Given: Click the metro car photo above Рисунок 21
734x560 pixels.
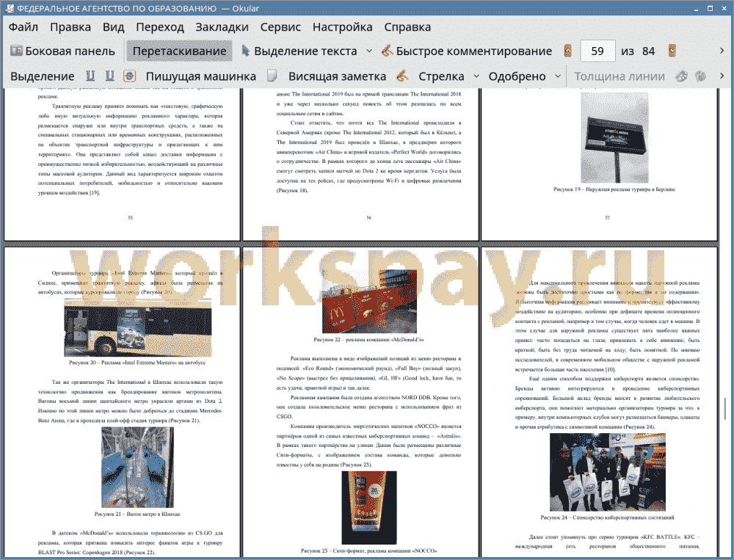Looking at the screenshot, I should 138,468.
